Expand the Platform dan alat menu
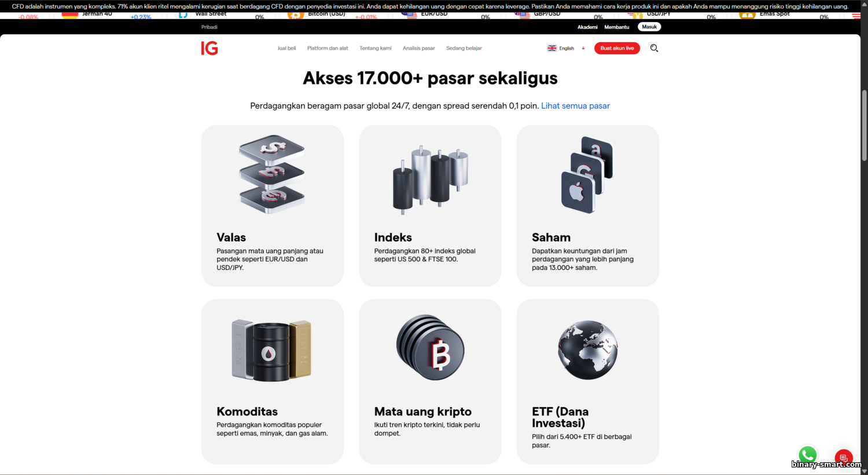Image resolution: width=868 pixels, height=475 pixels. (x=328, y=48)
